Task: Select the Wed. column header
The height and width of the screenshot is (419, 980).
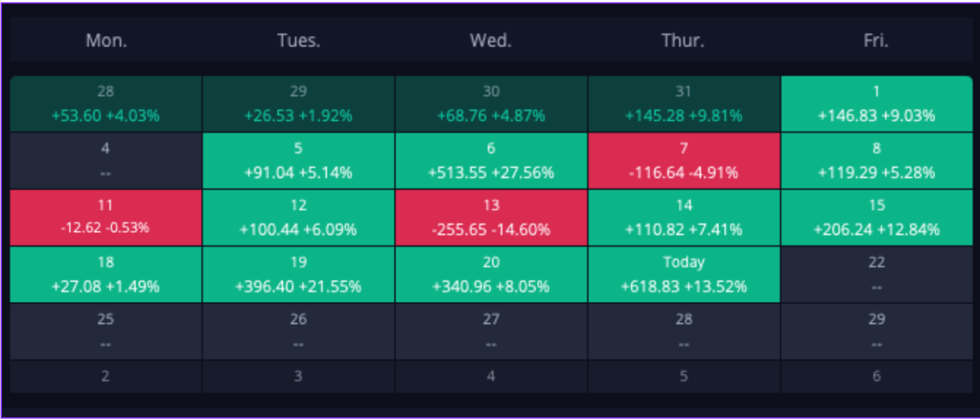Action: point(491,41)
